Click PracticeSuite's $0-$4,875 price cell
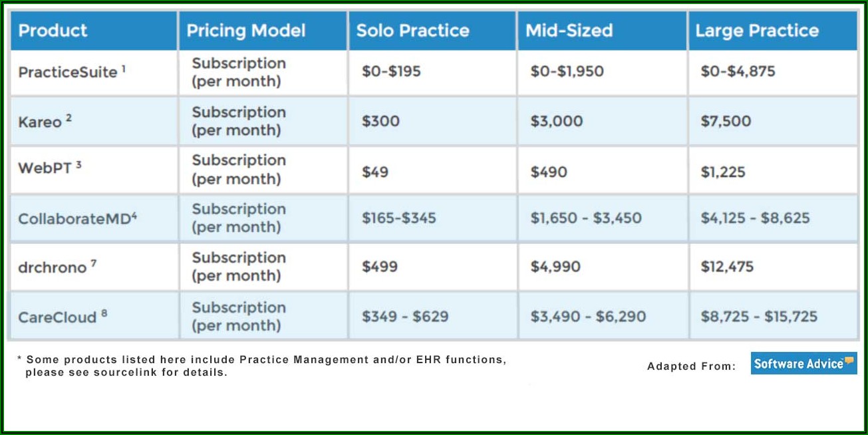868x435 pixels. pyautogui.click(x=738, y=71)
